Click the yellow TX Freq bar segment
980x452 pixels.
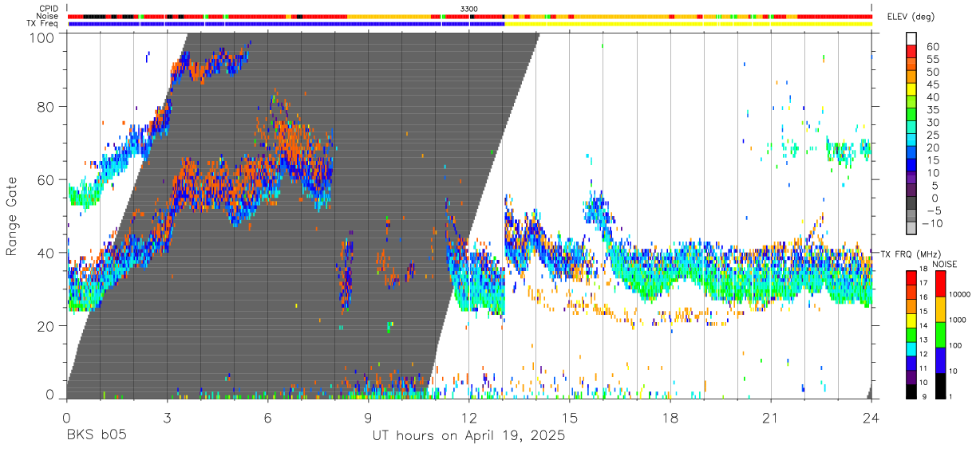pyautogui.click(x=688, y=24)
